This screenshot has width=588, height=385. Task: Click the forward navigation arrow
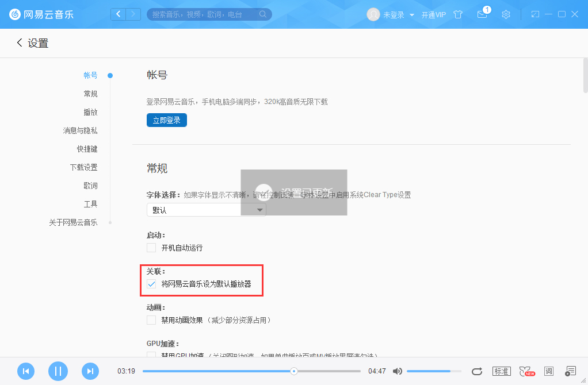coord(133,14)
